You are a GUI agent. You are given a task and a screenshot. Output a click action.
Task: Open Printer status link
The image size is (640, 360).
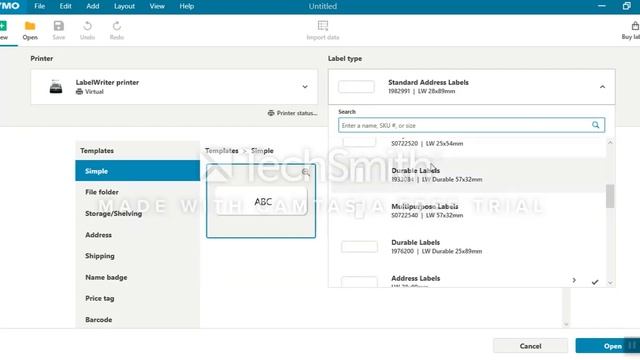(x=293, y=113)
